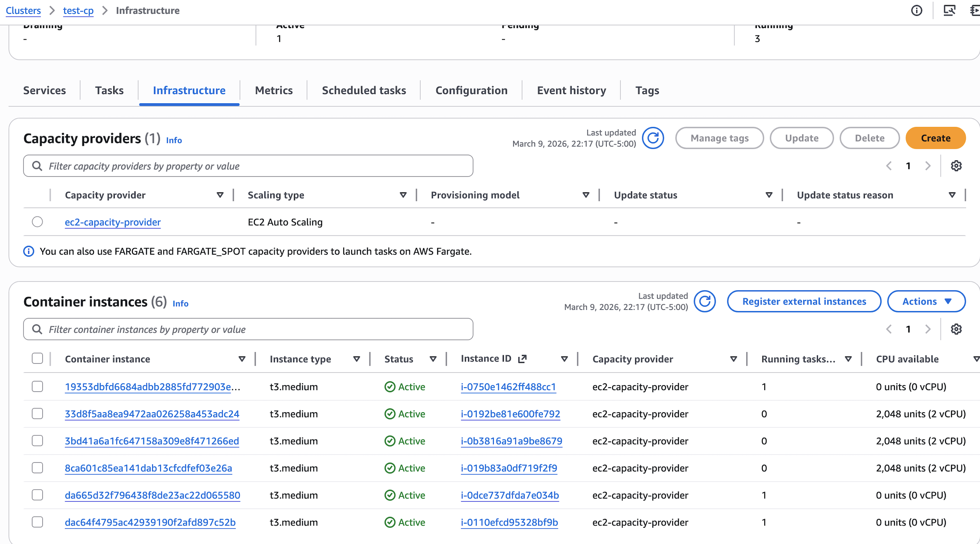Expand the Actions dropdown menu
This screenshot has width=980, height=544.
(x=926, y=301)
